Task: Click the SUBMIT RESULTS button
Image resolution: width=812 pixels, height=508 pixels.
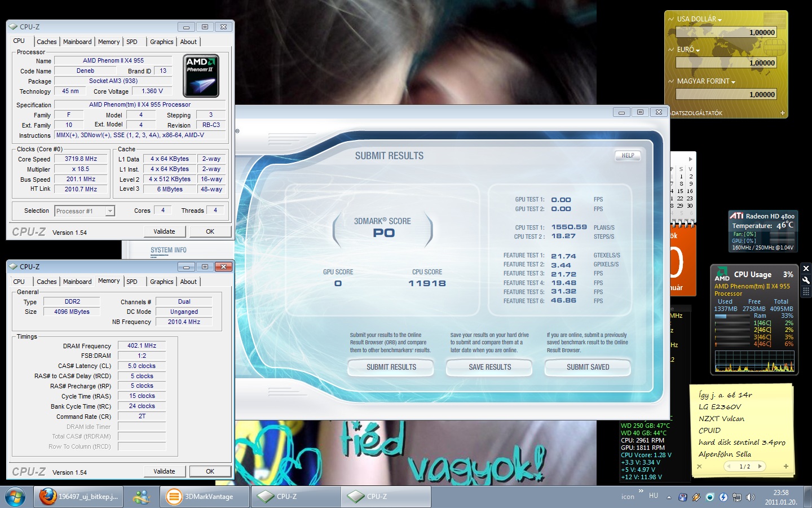Action: click(391, 367)
